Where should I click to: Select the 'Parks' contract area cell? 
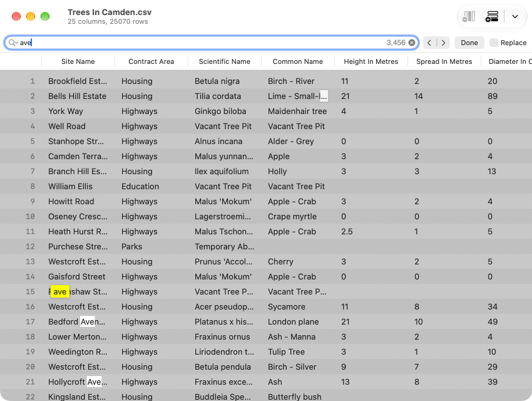(x=131, y=246)
